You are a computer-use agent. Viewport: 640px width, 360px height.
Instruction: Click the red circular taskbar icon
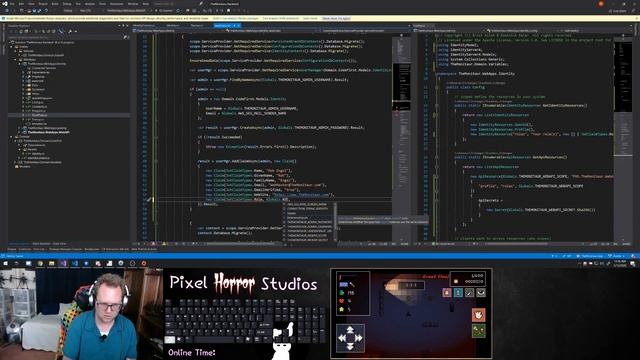[144, 263]
